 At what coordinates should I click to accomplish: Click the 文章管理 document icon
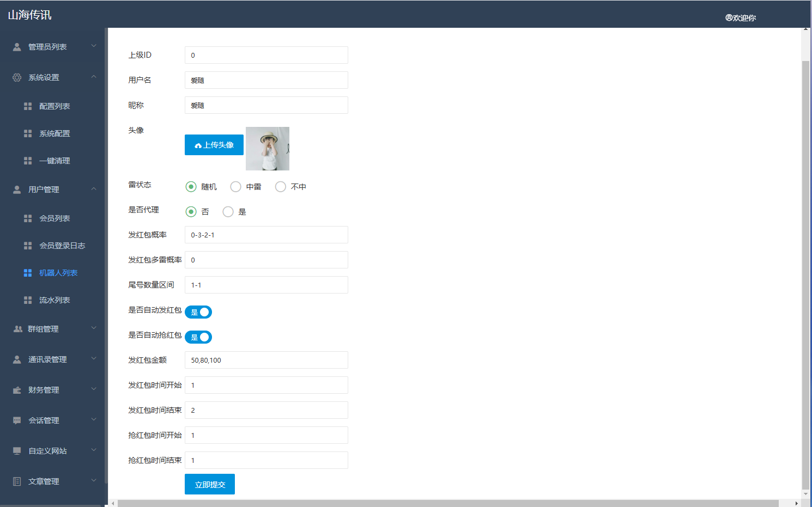point(17,481)
